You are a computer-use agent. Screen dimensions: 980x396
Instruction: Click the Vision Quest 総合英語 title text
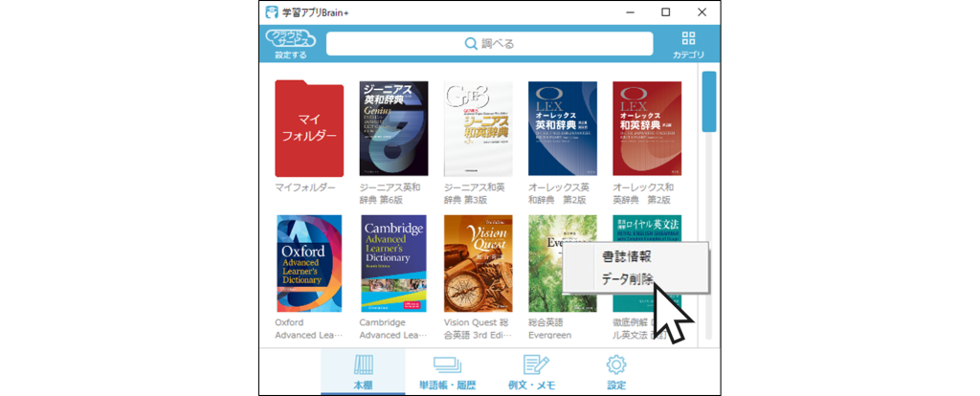point(478,328)
